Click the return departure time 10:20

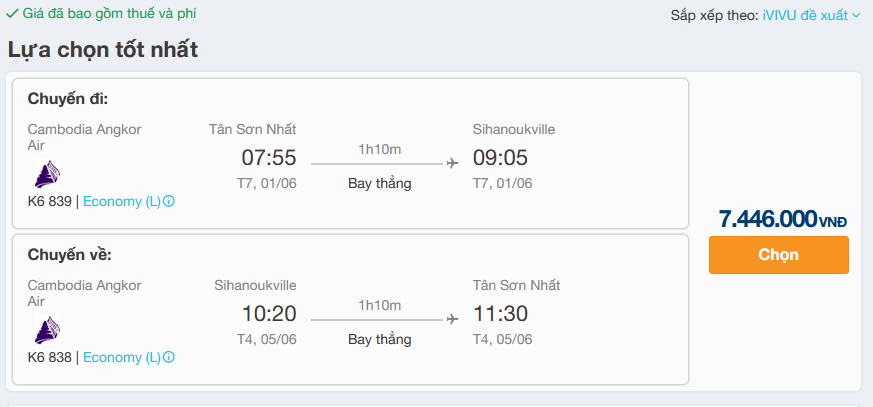[269, 314]
